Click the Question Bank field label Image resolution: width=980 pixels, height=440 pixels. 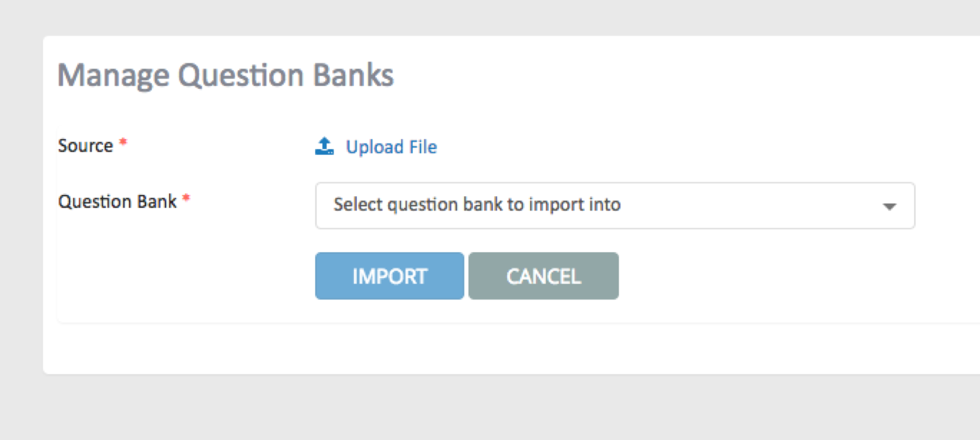117,201
